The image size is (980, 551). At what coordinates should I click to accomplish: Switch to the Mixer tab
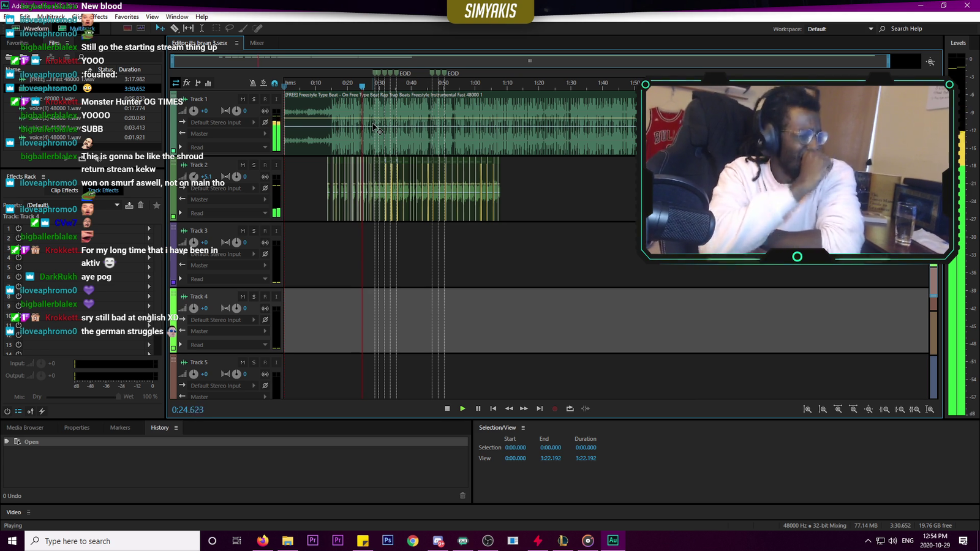(257, 43)
